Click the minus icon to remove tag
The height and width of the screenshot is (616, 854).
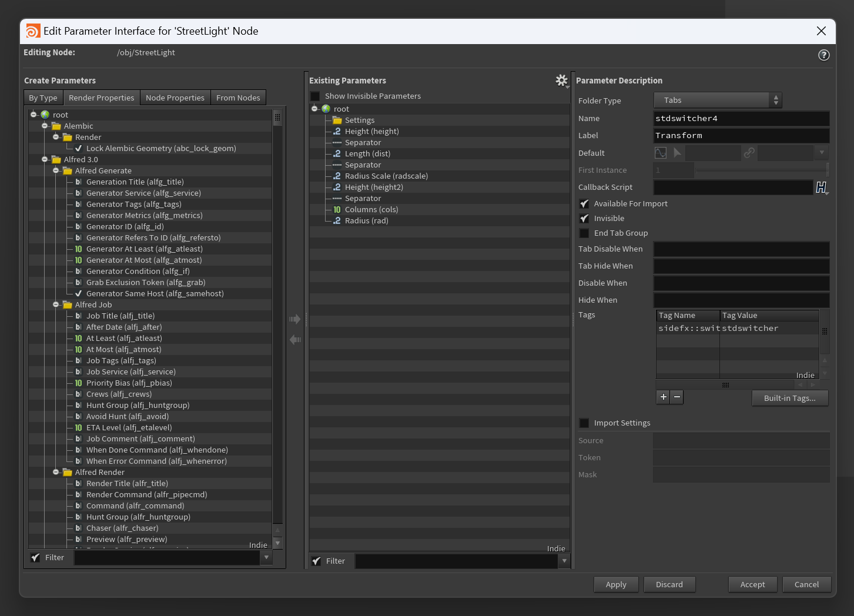pos(677,397)
